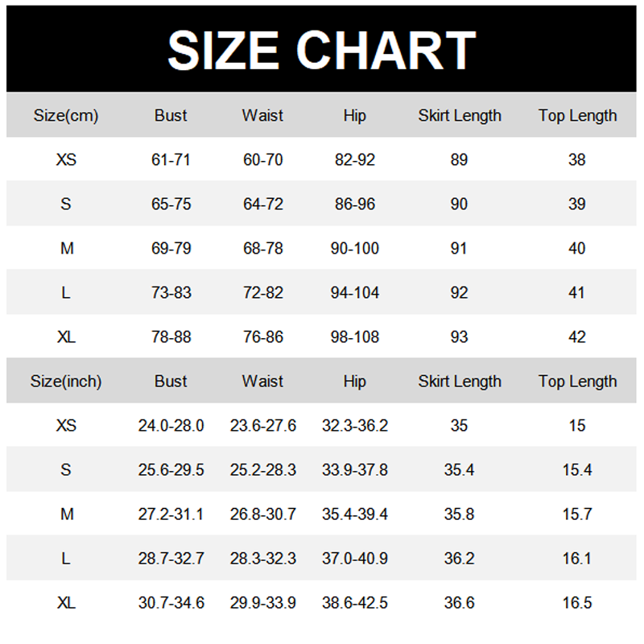
Task: Click the Skirt Length header in cm table
Action: tap(460, 116)
